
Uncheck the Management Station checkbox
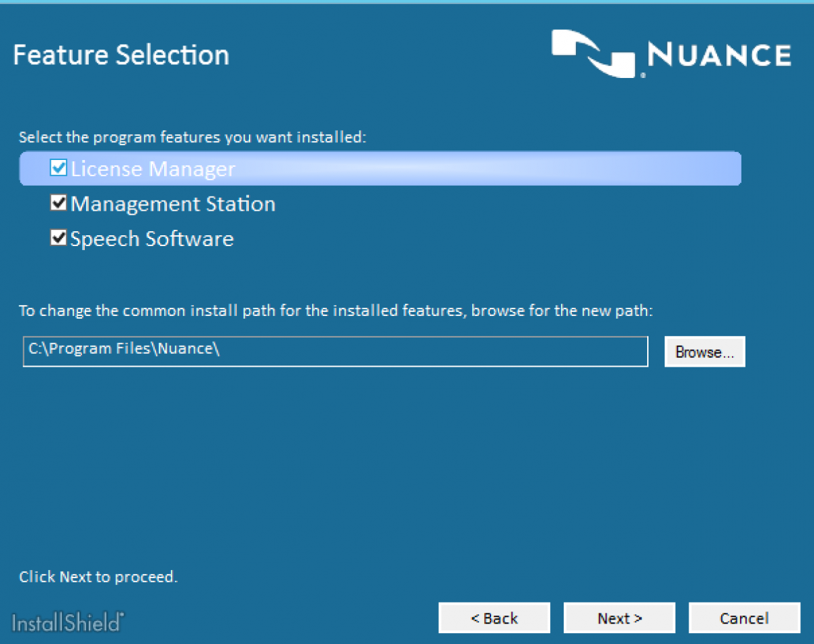[x=58, y=203]
